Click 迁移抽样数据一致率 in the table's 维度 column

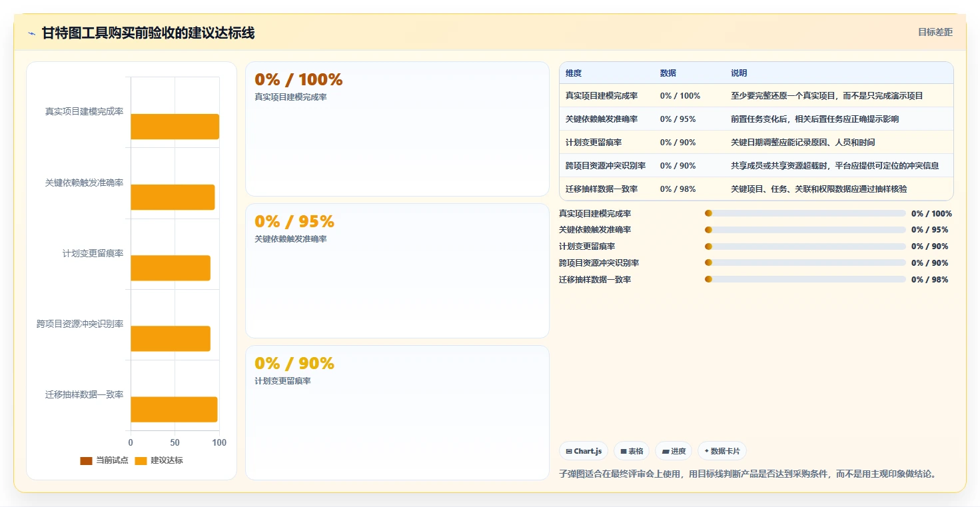click(x=602, y=189)
